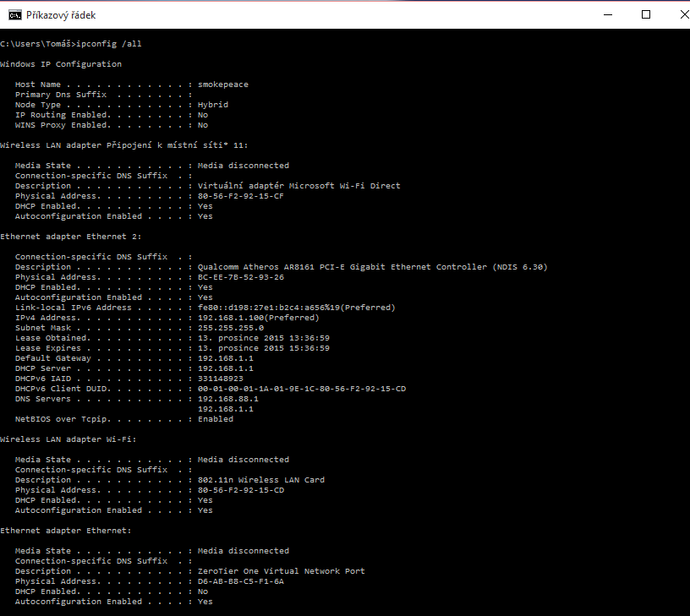Click DHCPv6 Client DUID value

point(302,389)
